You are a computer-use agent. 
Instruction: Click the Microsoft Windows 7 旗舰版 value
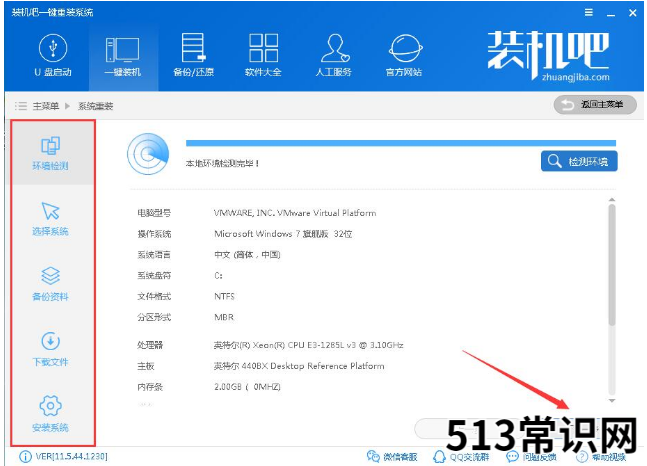coord(283,234)
